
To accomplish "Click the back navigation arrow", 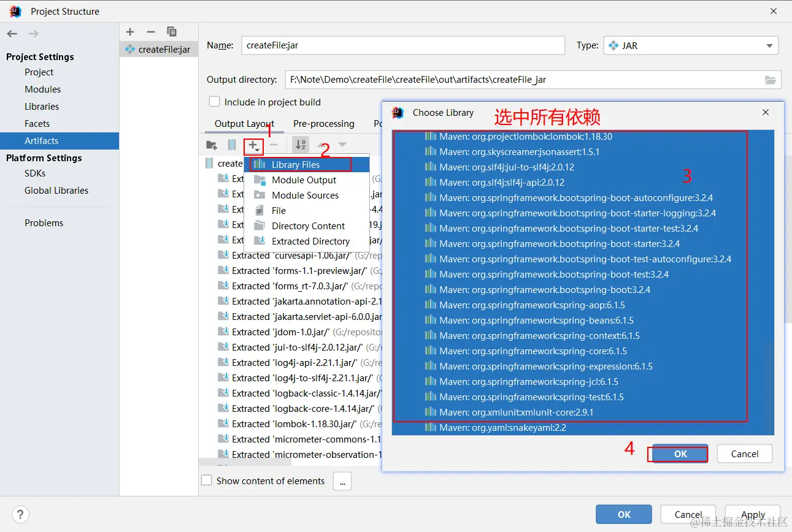I will (12, 34).
